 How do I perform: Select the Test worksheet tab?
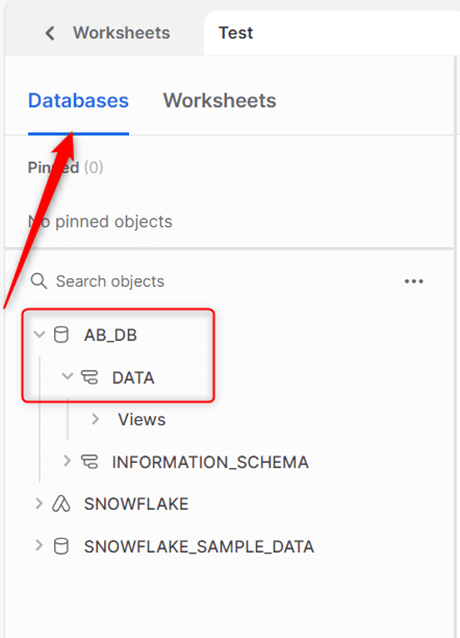pos(236,33)
